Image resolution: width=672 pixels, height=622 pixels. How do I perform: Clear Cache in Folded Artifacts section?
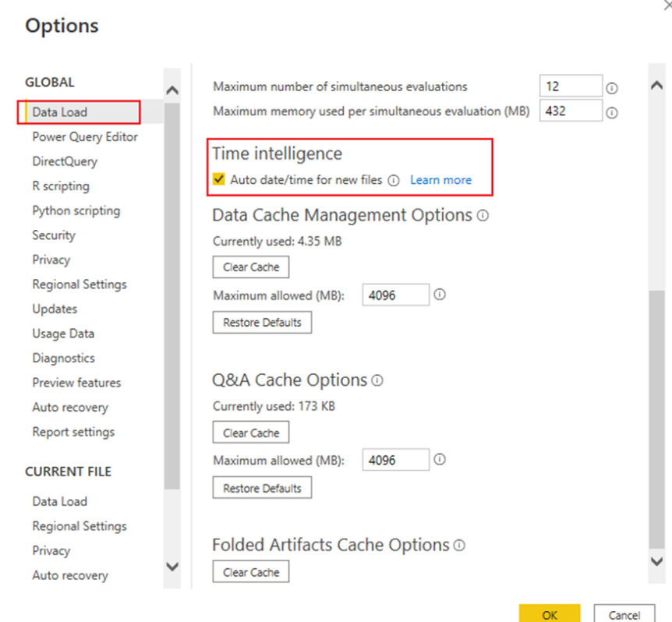pos(251,572)
